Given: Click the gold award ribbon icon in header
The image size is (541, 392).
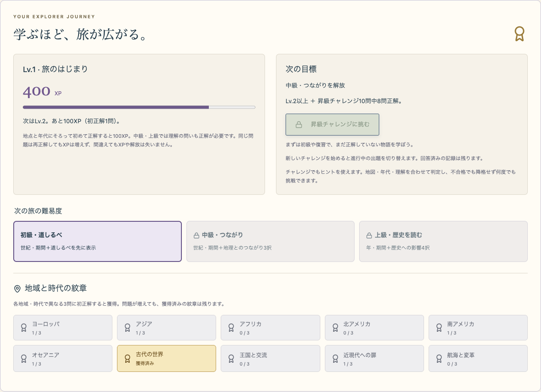Looking at the screenshot, I should pyautogui.click(x=519, y=34).
